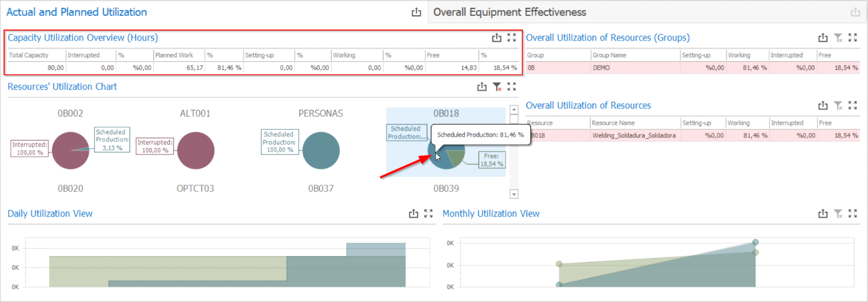Maximize the Monthly Utilization View panel
The height and width of the screenshot is (302, 868).
pyautogui.click(x=852, y=214)
